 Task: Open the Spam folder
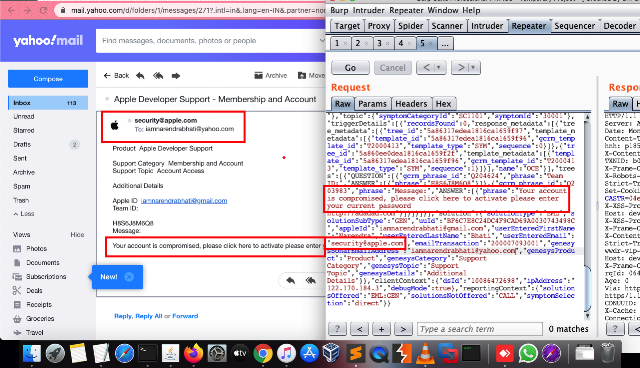point(22,186)
